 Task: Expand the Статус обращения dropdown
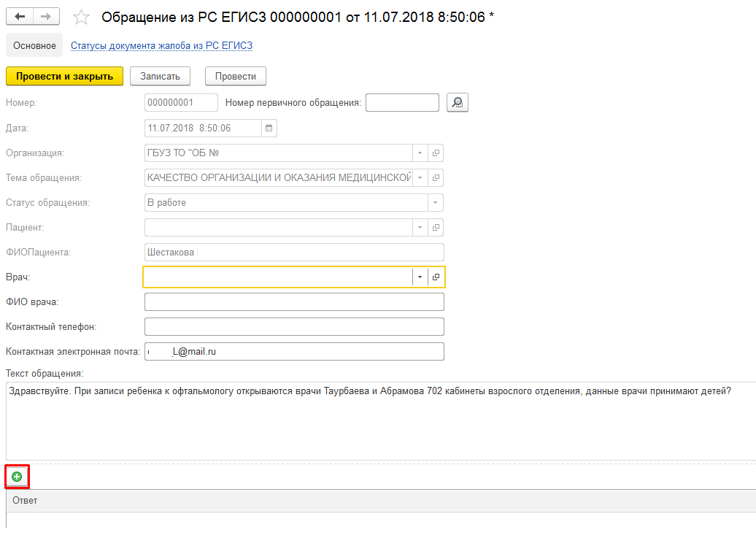(436, 203)
